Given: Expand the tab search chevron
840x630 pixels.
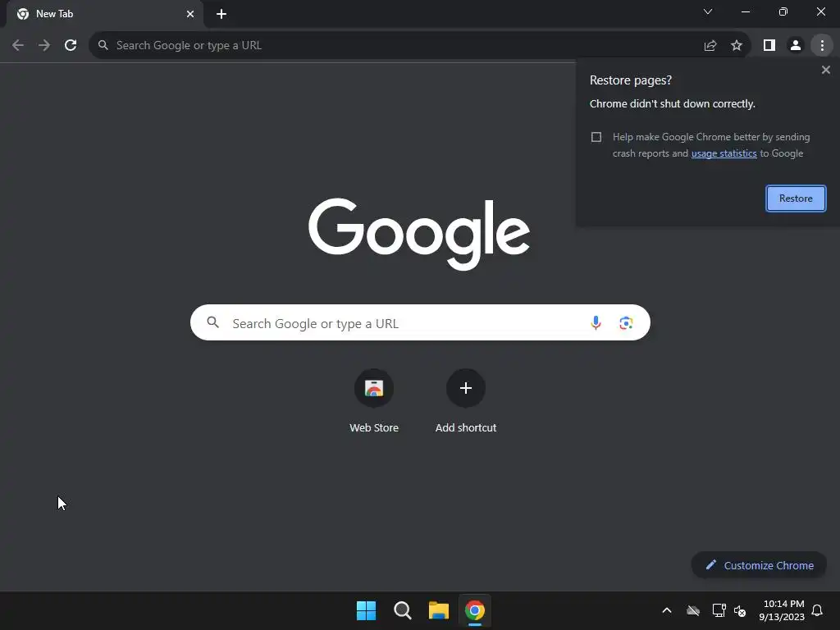Looking at the screenshot, I should pos(708,11).
